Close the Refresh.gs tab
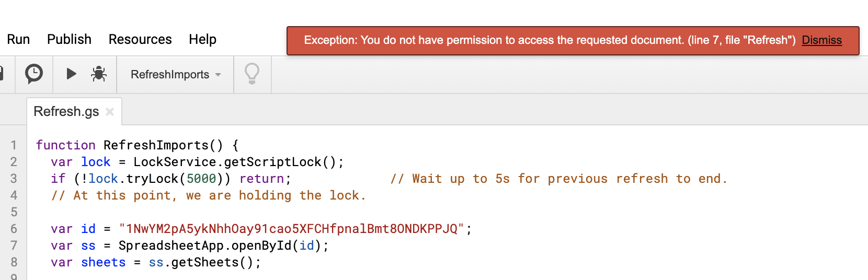This screenshot has height=280, width=868. tap(110, 112)
